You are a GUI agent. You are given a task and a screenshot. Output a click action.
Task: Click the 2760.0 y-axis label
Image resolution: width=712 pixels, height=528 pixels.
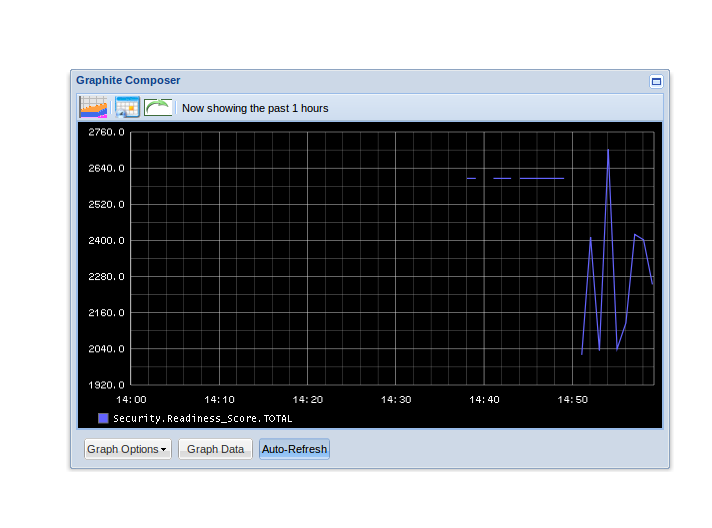pyautogui.click(x=107, y=132)
